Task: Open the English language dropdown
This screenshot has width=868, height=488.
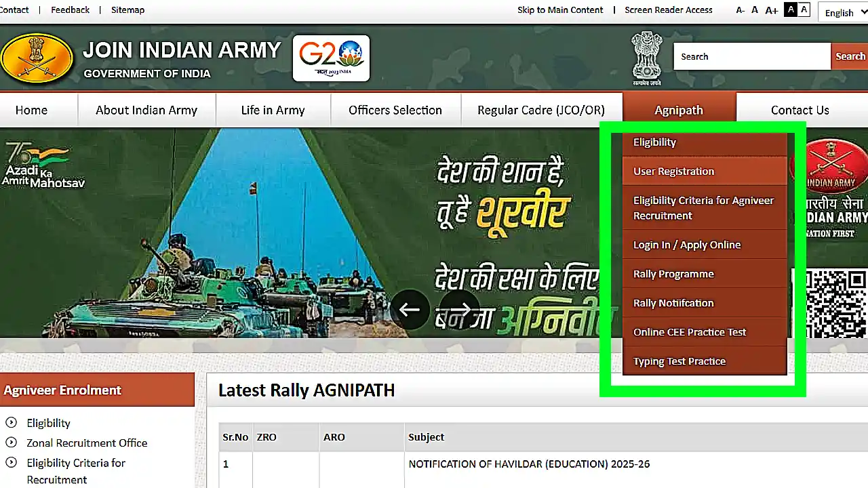Action: coord(843,12)
